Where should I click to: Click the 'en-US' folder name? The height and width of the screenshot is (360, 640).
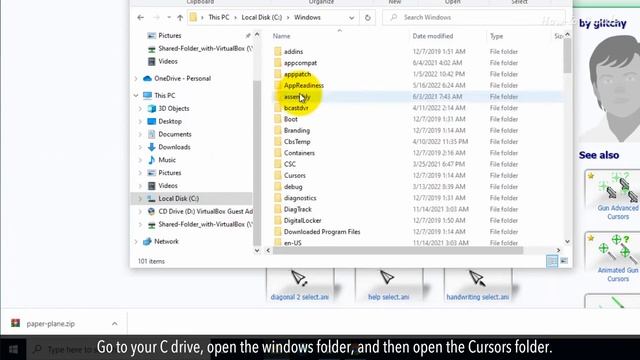point(293,242)
